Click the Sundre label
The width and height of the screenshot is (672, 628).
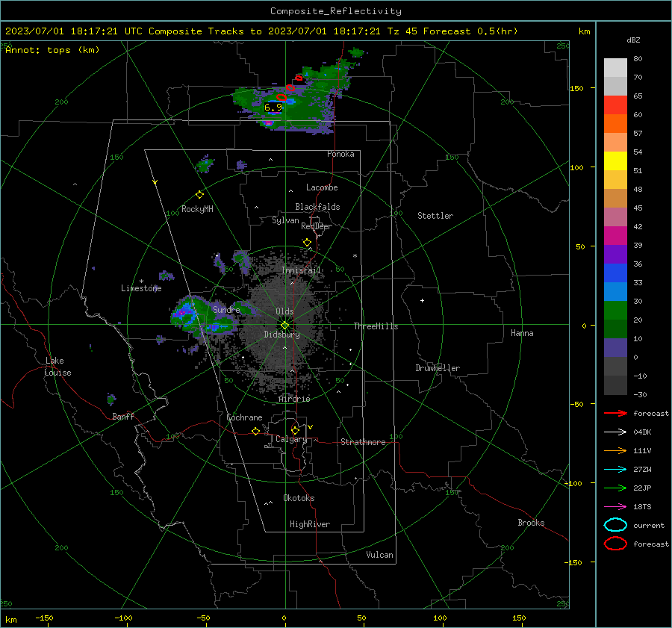tap(226, 309)
